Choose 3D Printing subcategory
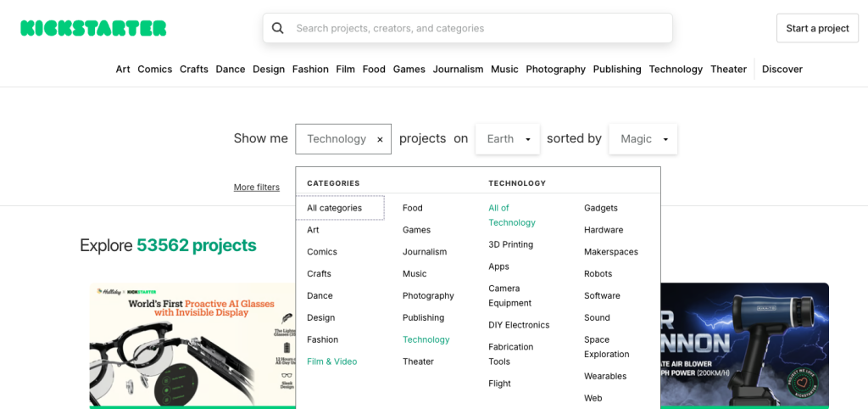Screen dimensions: 868x409 click(511, 244)
